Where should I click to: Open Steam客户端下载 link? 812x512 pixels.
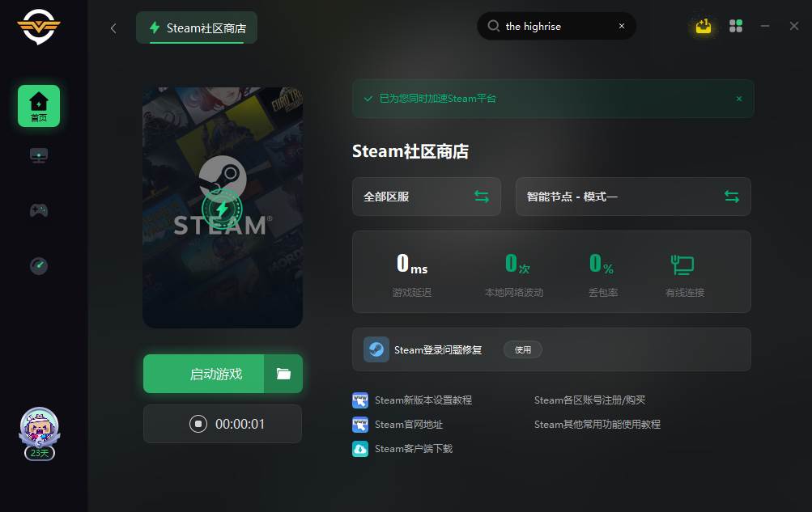[414, 449]
